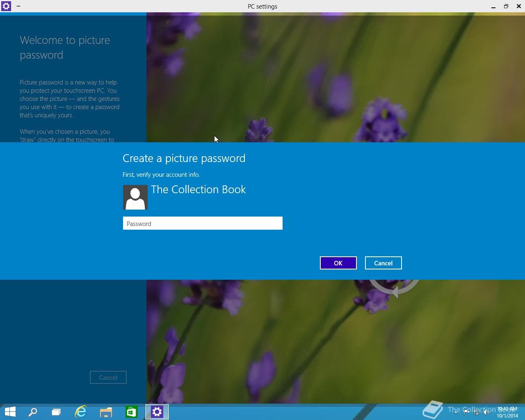525x420 pixels.
Task: Open the Windows Store taskbar icon
Action: tap(131, 412)
